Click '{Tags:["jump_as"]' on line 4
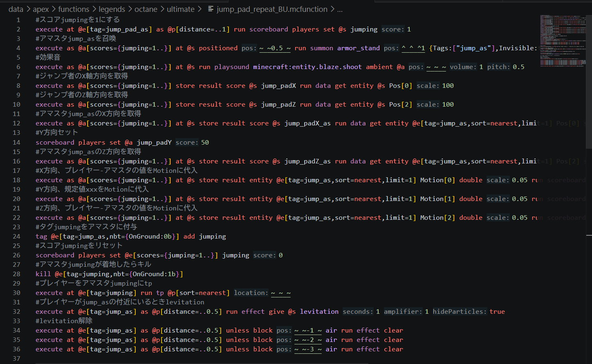 click(x=462, y=48)
